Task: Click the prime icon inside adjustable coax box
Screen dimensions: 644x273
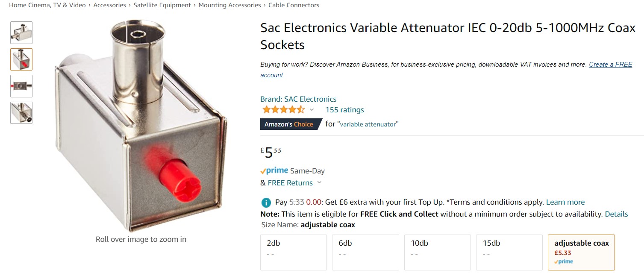Action: 562,261
